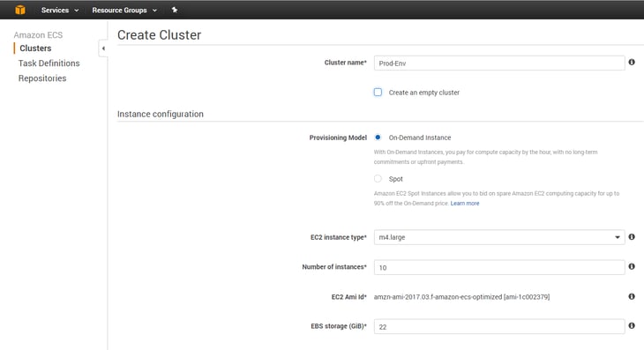Click the EBS storage (GiB) field
The image size is (644, 350).
point(499,326)
